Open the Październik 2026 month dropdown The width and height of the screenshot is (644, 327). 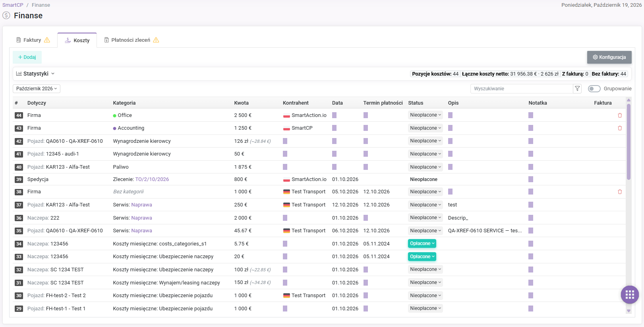pyautogui.click(x=37, y=89)
